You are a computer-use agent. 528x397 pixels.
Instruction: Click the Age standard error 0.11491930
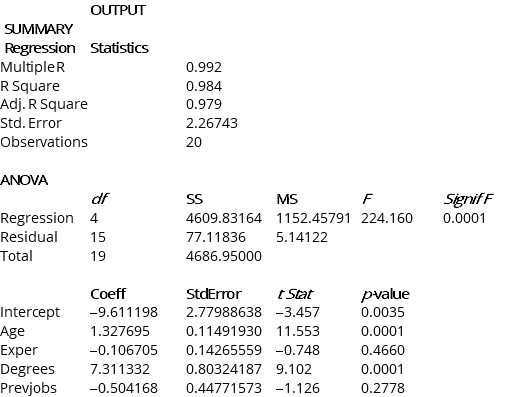[224, 331]
